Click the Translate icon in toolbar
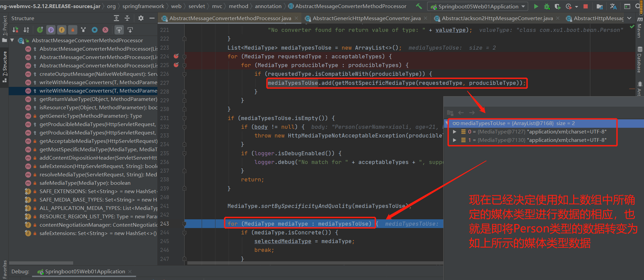Viewport: 644px width, 280px height. 613,6
